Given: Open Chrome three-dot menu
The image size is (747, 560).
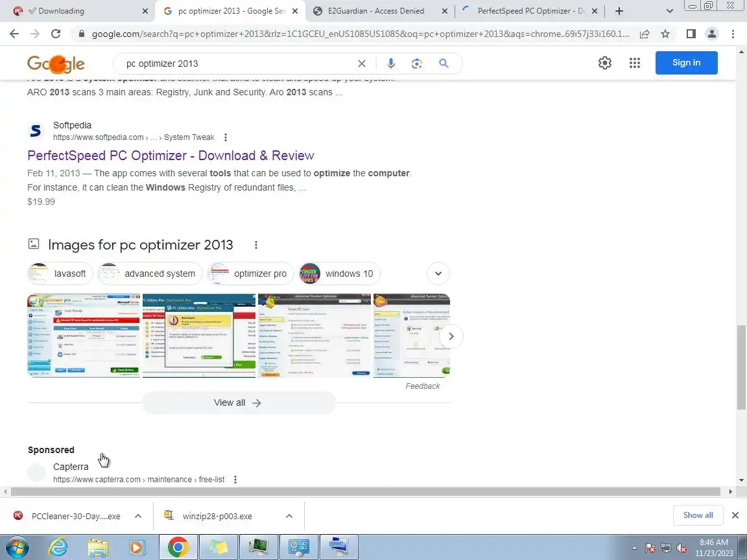Looking at the screenshot, I should pyautogui.click(x=733, y=34).
